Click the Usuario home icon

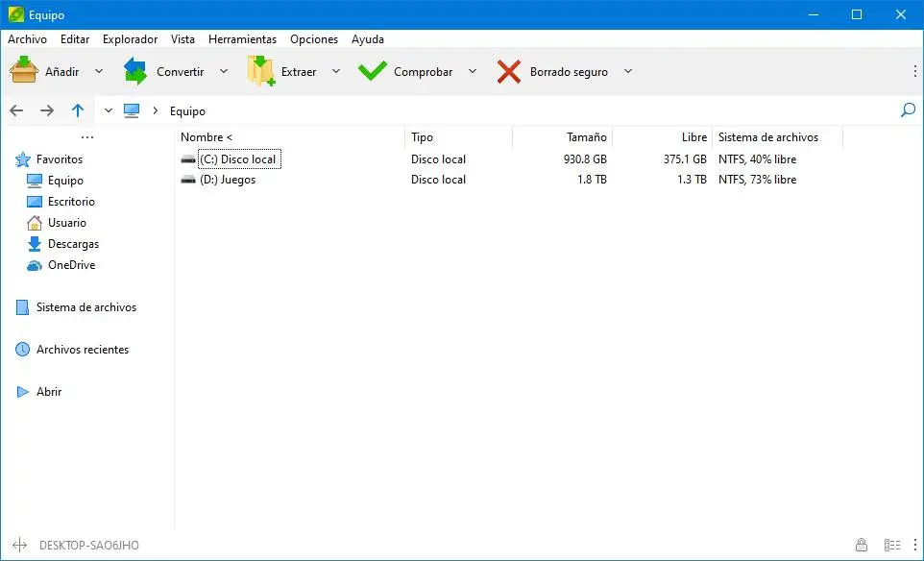point(35,223)
